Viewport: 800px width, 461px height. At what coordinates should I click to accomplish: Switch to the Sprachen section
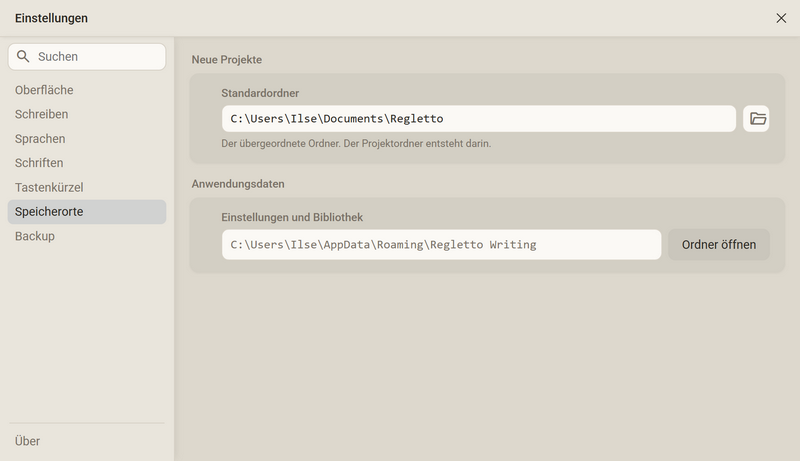pyautogui.click(x=87, y=139)
